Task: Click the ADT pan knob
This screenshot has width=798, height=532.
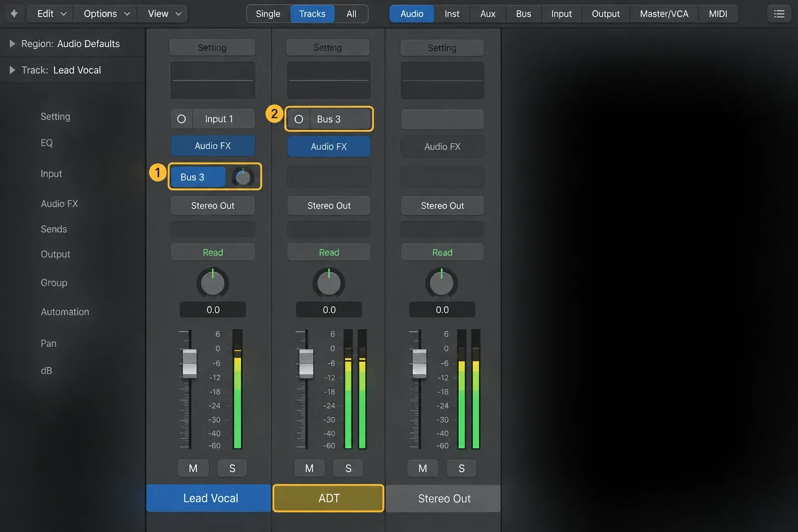Action: coord(329,283)
